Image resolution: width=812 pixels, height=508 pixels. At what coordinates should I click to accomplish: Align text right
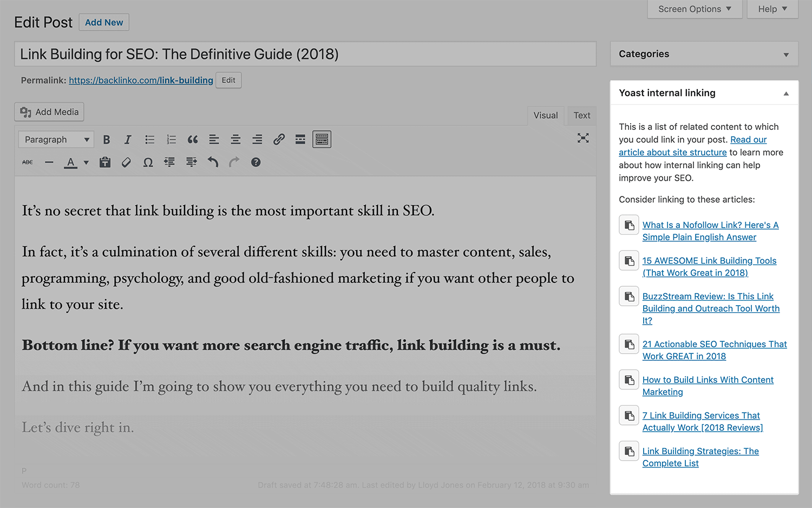click(x=257, y=140)
